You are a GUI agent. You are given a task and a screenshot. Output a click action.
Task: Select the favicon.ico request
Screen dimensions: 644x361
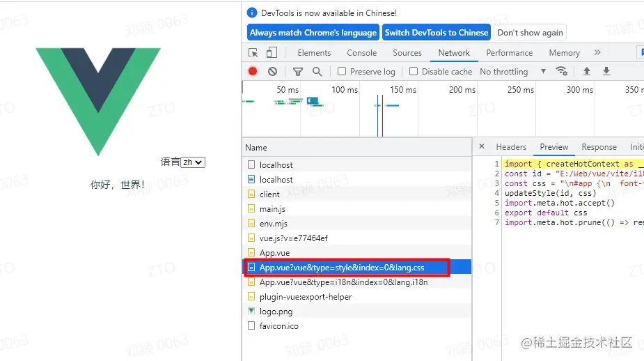click(x=356, y=326)
